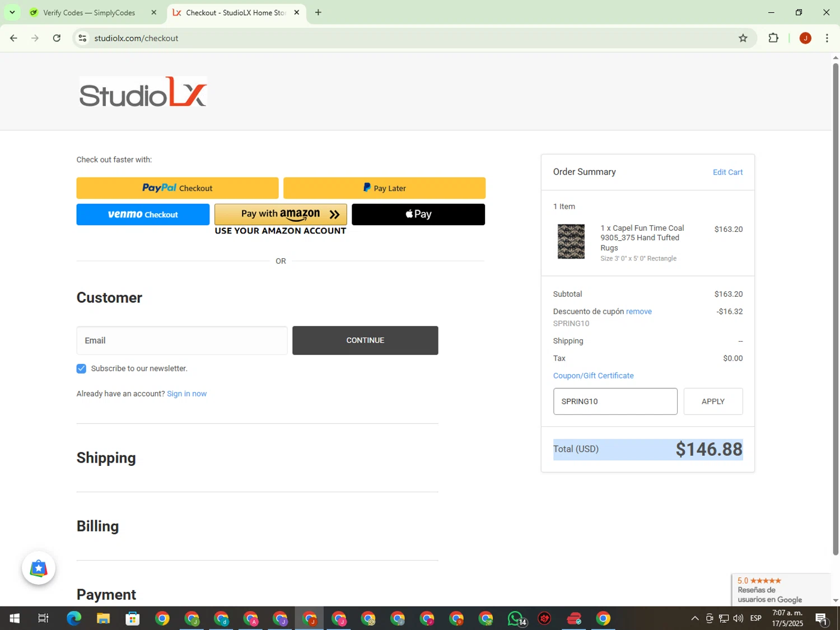Go back to previous page
Image resolution: width=840 pixels, height=630 pixels.
[13, 38]
